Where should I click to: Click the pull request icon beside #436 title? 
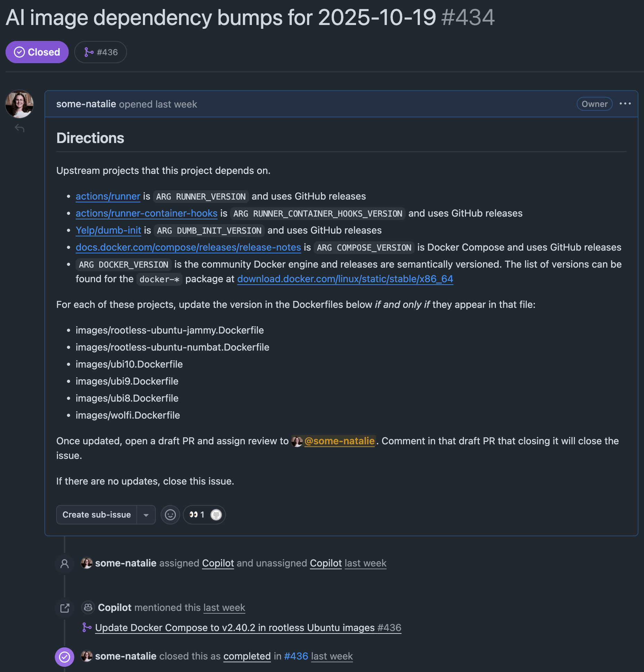[87, 628]
